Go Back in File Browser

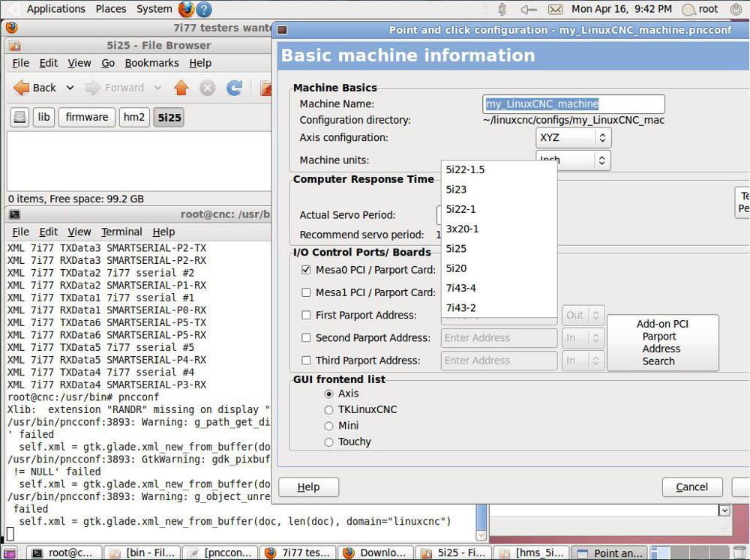click(x=34, y=88)
